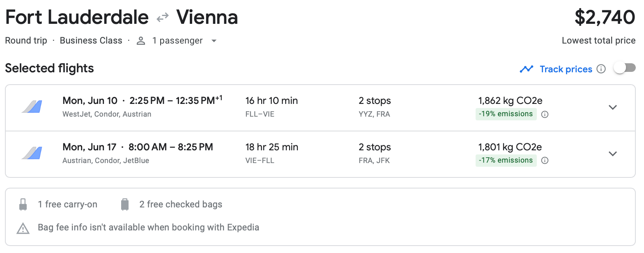
Task: Click the $2,740 lowest total price
Action: [605, 18]
